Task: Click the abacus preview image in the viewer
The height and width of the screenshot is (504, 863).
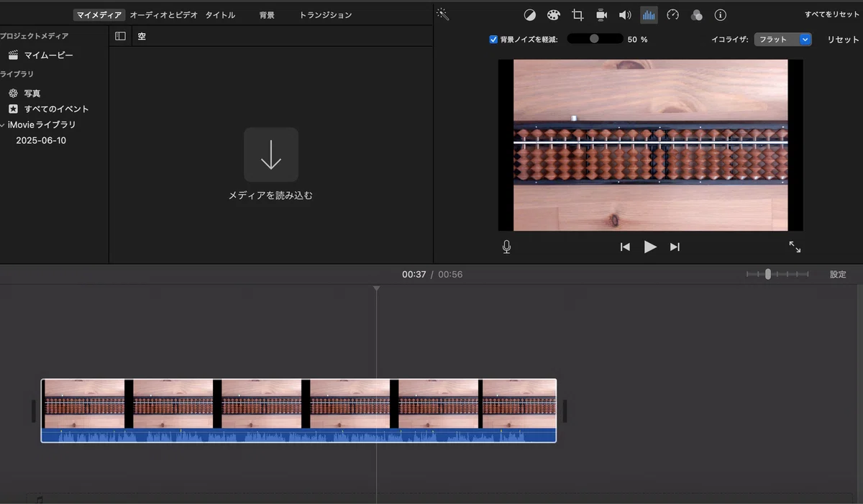Action: pos(650,145)
